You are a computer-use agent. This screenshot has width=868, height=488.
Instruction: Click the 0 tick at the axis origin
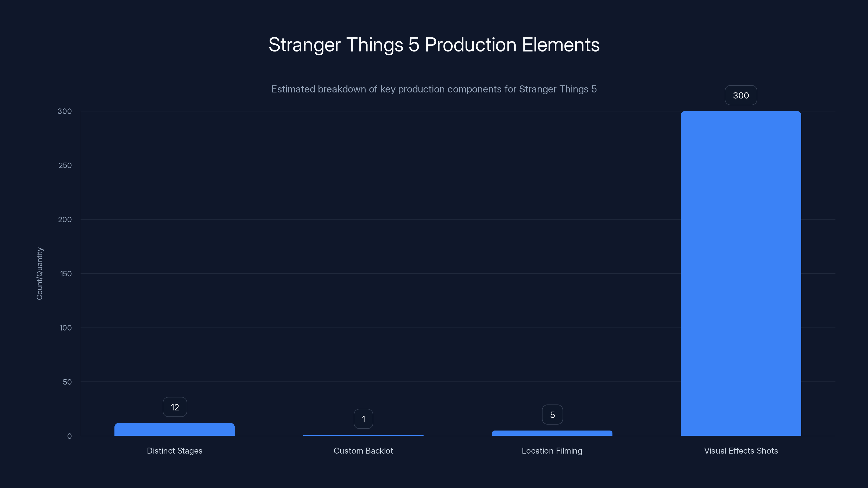click(69, 436)
